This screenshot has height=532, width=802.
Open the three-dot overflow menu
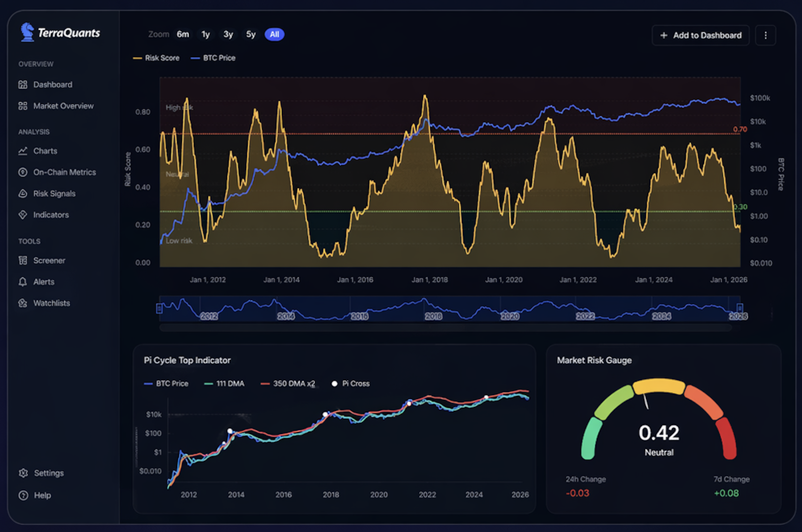click(765, 35)
